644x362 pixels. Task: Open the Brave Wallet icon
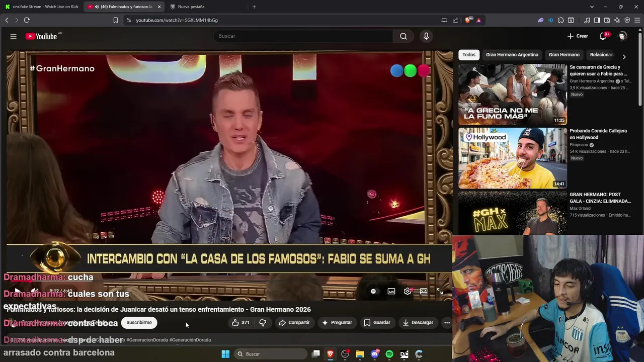[607, 20]
